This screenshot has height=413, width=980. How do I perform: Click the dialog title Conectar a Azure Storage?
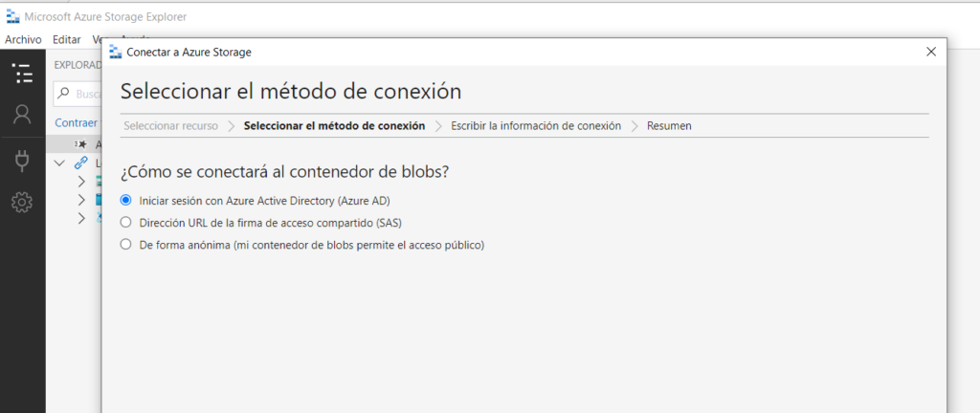[x=189, y=53]
